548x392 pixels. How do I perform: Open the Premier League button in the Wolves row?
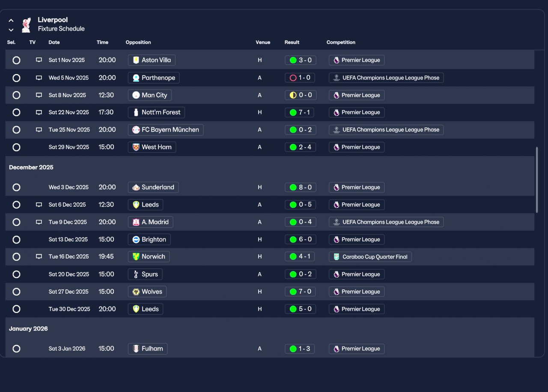click(x=357, y=292)
